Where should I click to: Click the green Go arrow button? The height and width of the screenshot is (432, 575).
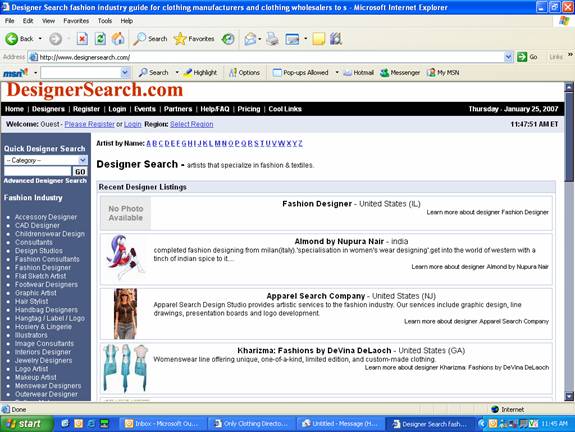[527, 57]
